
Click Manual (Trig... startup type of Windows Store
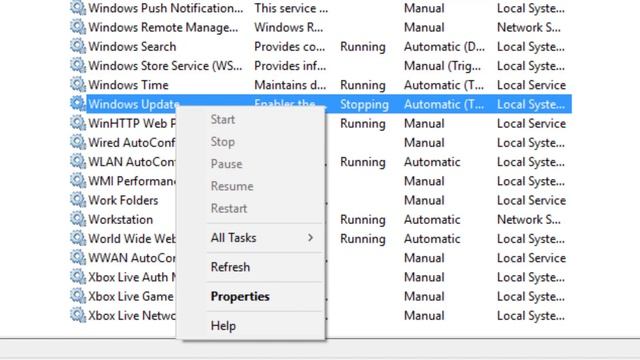click(x=442, y=66)
